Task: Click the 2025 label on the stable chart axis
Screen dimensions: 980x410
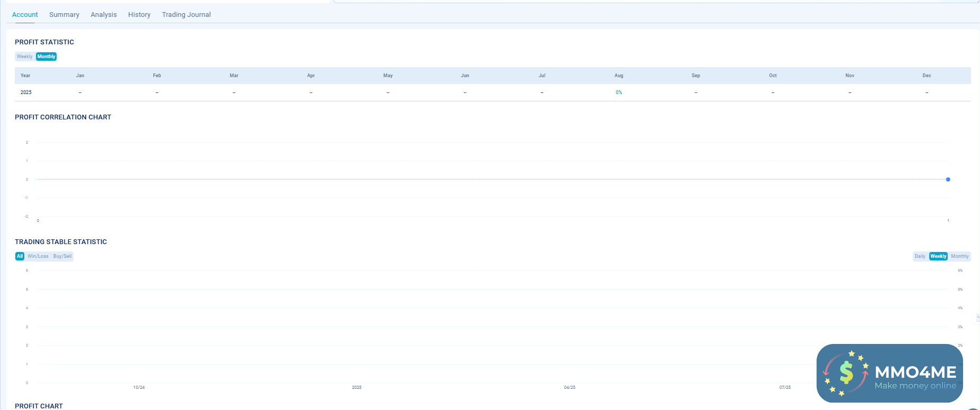Action: click(x=357, y=388)
